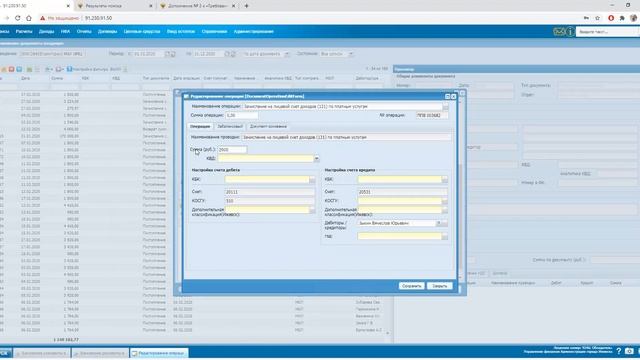Bookmark this page with star icon
Viewport: 640px width, 360px height.
(598, 18)
